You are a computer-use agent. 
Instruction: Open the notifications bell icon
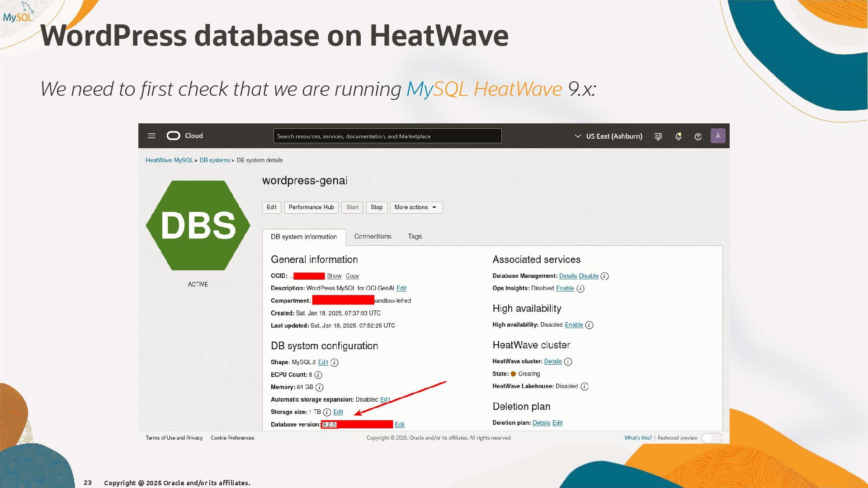[x=678, y=136]
